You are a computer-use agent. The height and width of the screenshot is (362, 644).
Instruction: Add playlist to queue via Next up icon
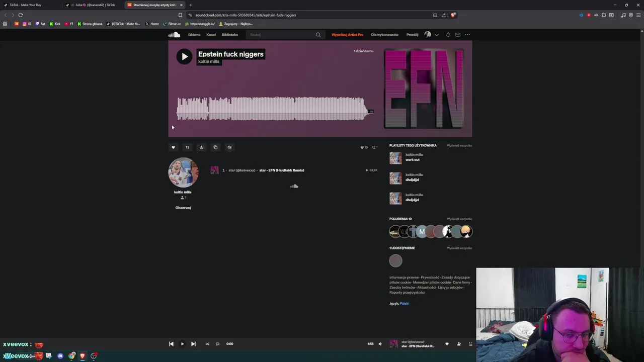[x=229, y=147]
